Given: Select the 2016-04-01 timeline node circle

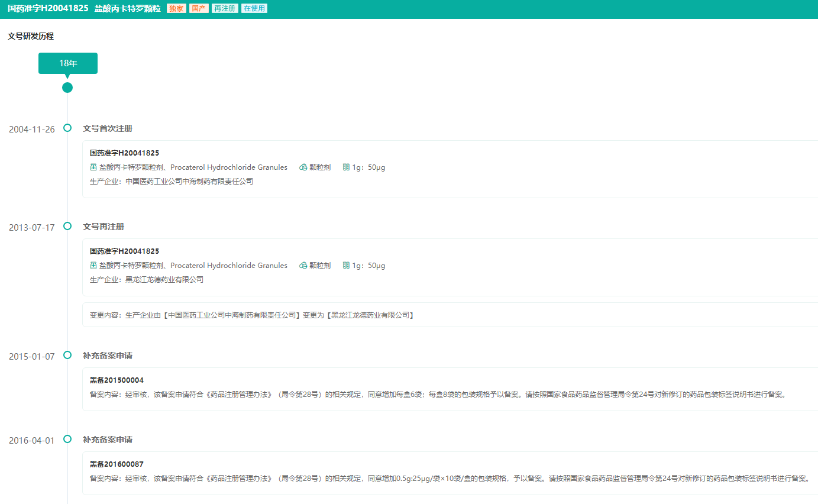Looking at the screenshot, I should (x=67, y=439).
